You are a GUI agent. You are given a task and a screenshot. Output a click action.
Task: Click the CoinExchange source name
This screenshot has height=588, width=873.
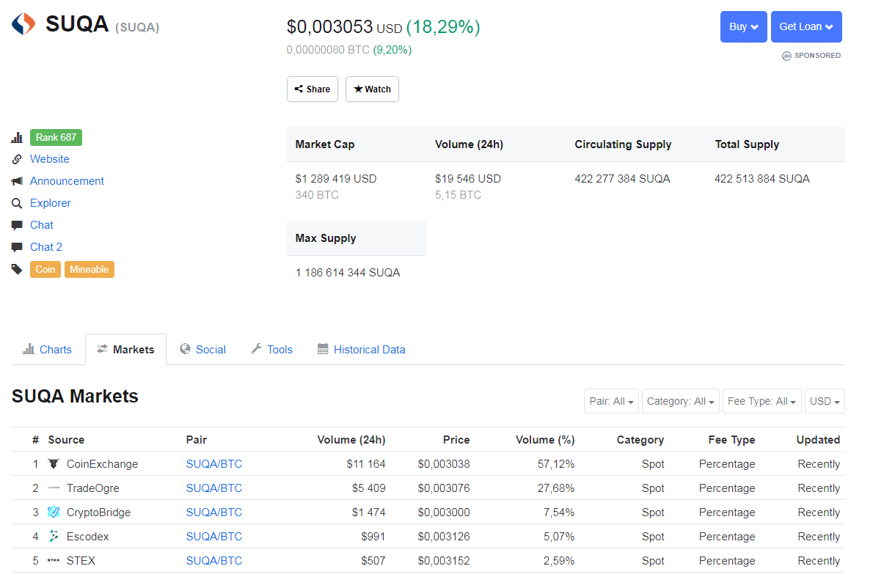(103, 464)
